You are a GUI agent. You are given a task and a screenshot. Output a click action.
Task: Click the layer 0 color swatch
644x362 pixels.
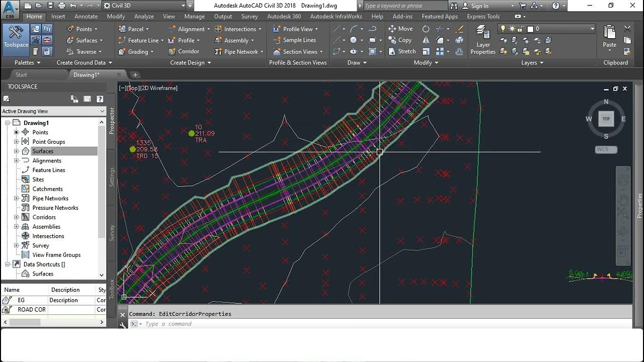click(530, 29)
